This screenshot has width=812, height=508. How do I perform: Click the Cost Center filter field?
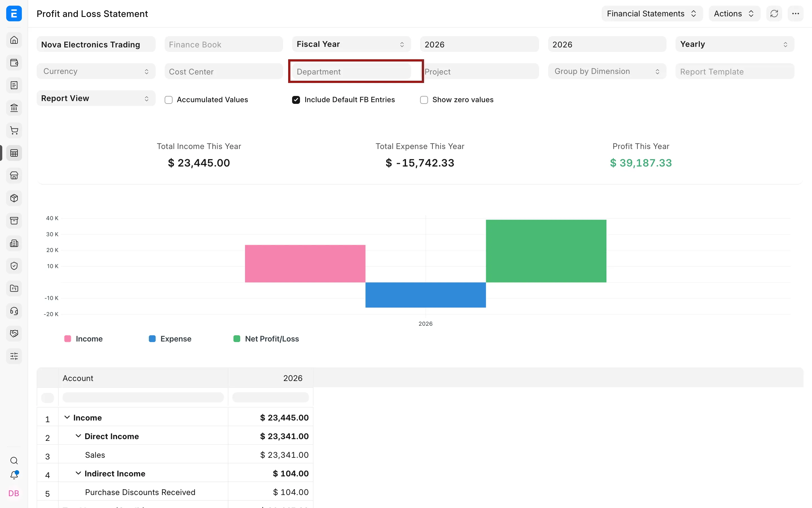pyautogui.click(x=224, y=71)
